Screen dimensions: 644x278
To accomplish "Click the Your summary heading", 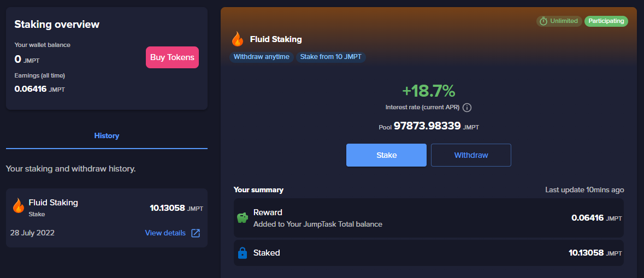I will pos(258,190).
